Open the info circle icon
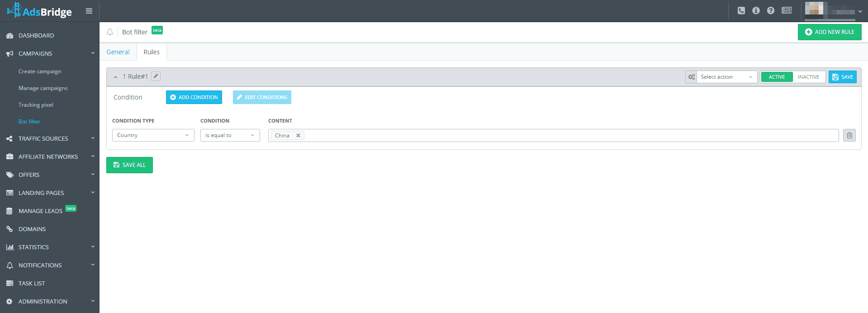Screen dimensions: 868x313 click(x=756, y=10)
